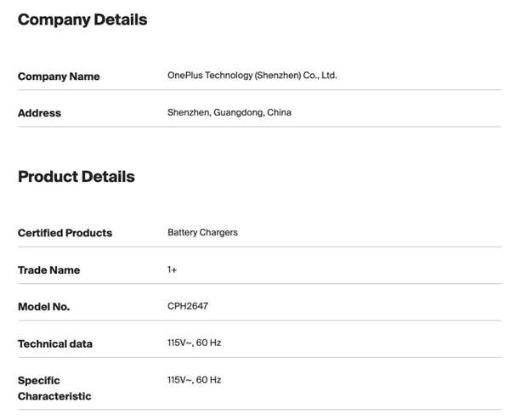Click the Address label
Viewport: 510px width, 420px height.
(39, 113)
